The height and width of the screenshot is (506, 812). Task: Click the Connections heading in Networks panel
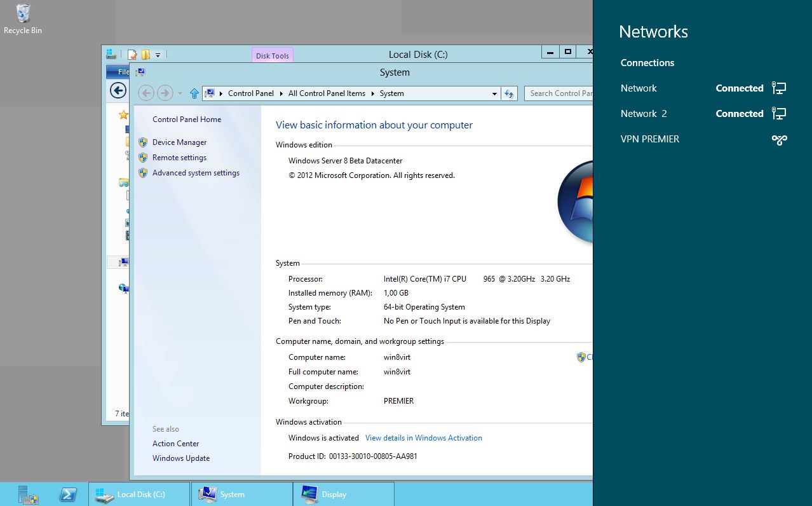(647, 63)
